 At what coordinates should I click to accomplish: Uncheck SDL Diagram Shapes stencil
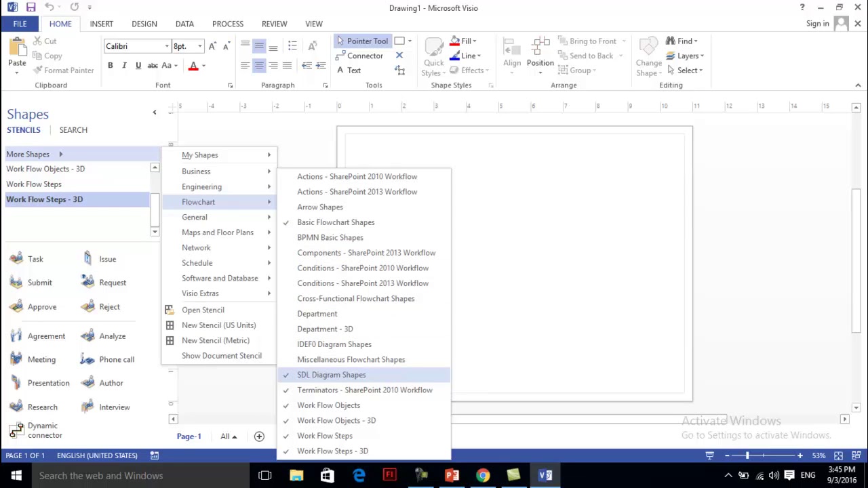[363, 375]
